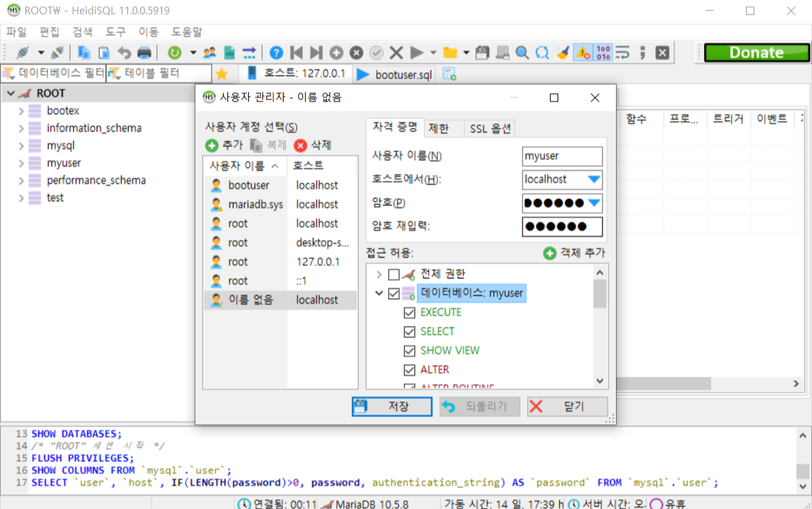
Task: Switch to the bootuser.sql query tab
Action: coord(395,74)
